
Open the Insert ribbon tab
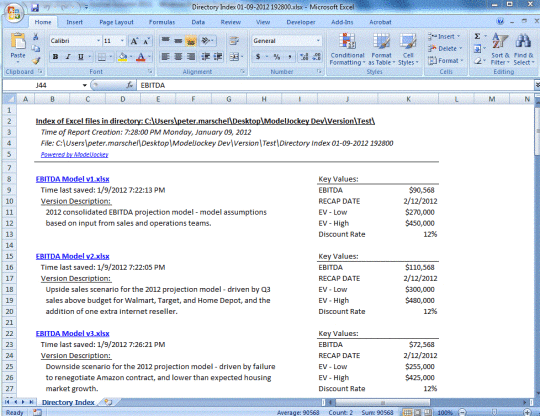point(74,22)
